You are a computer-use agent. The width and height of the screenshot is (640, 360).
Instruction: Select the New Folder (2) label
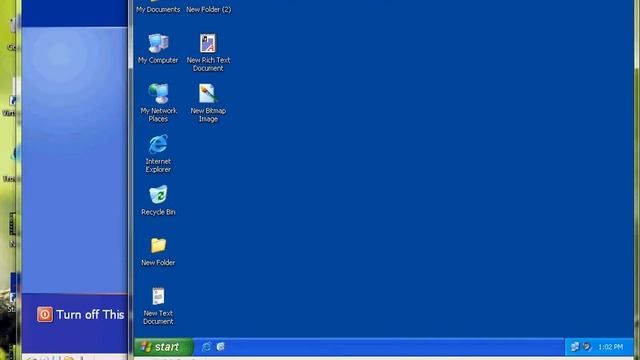click(209, 9)
